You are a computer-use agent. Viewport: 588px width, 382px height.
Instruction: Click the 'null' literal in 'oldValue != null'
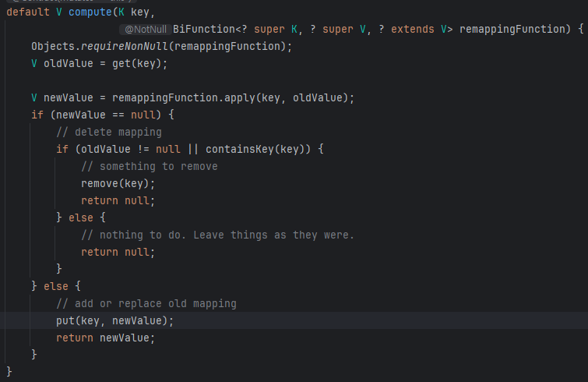pyautogui.click(x=167, y=149)
